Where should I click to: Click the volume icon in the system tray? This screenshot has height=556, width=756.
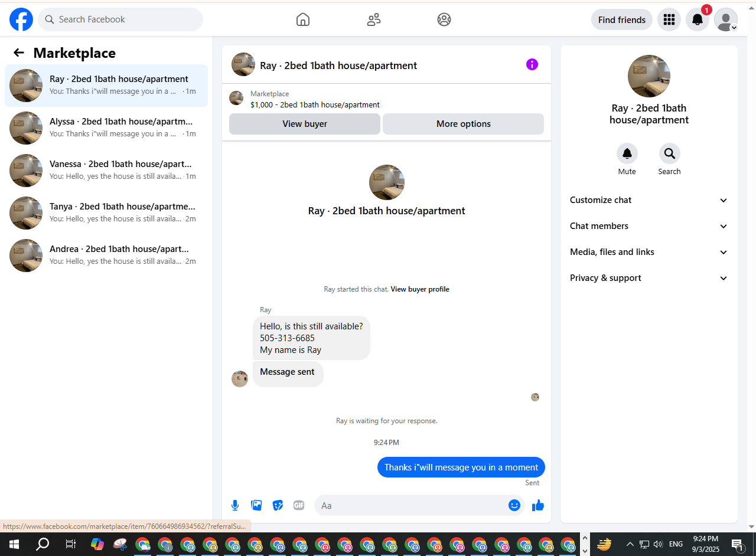click(x=659, y=544)
